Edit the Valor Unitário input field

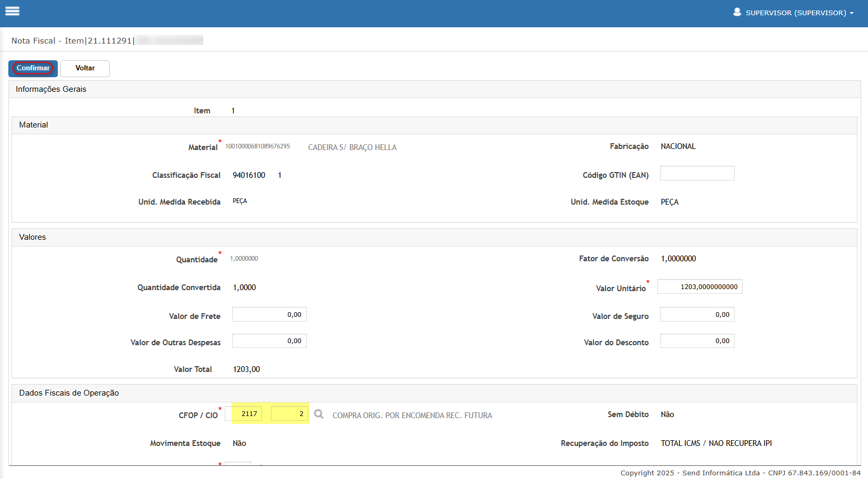[699, 286]
